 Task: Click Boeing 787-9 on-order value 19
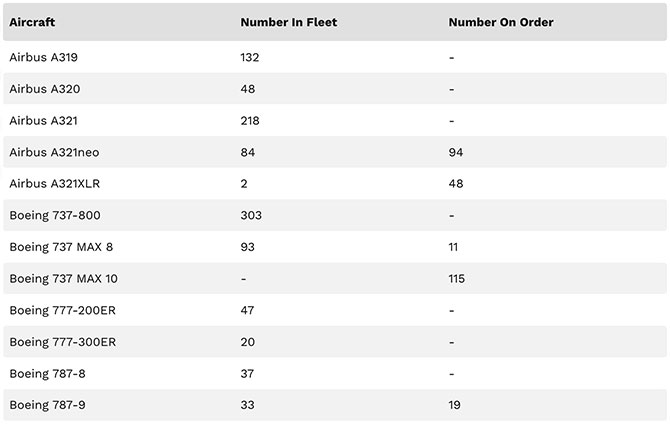click(455, 405)
